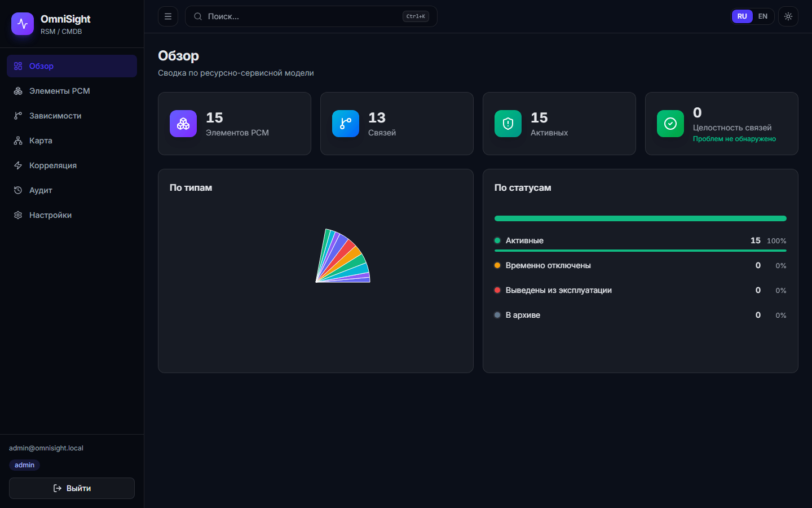Open the Обзор menu item
The height and width of the screenshot is (508, 812).
[72, 66]
